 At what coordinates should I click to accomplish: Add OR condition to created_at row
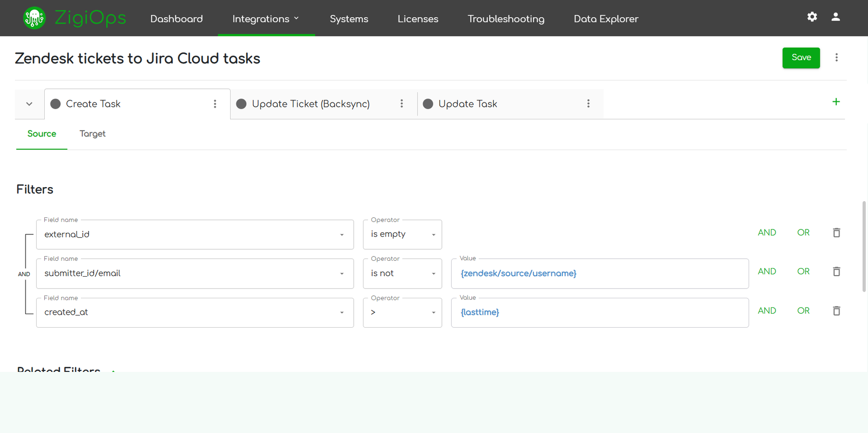[803, 311]
